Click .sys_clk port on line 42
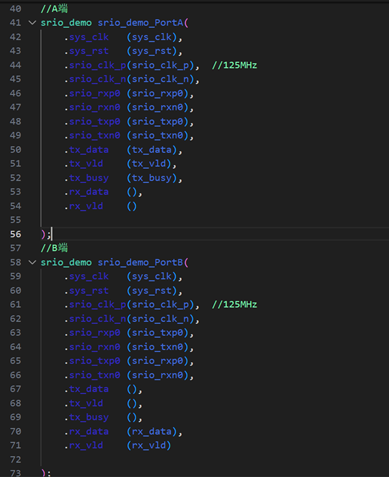This screenshot has width=389, height=477. click(86, 37)
